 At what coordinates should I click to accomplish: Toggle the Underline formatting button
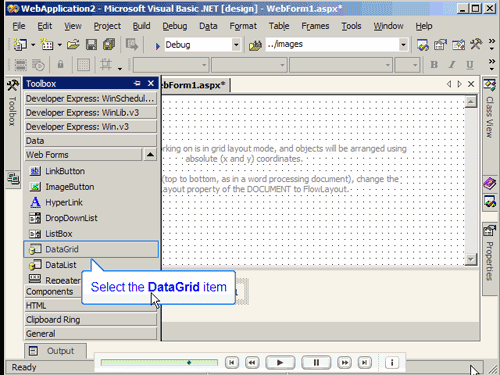pos(470,65)
